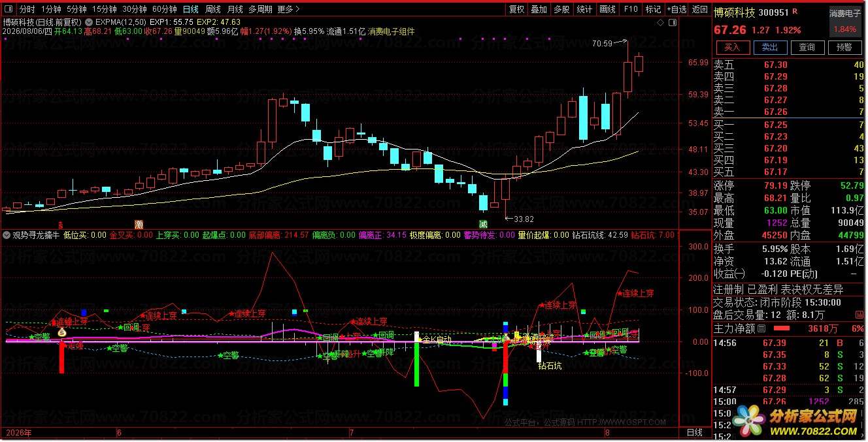Add stock via +自选 button
868x442 pixels.
(x=676, y=9)
